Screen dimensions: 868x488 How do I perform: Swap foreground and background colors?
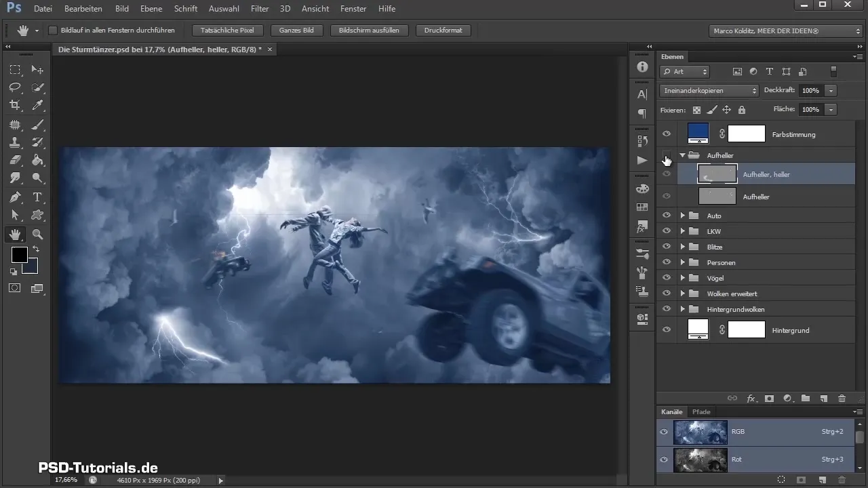pos(36,249)
